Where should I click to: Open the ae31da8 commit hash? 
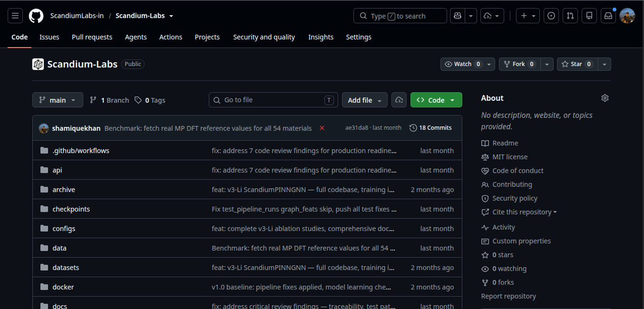point(357,128)
